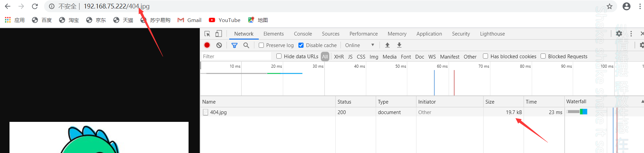Viewport: 644px width, 153px height.
Task: Uncheck the Disable cache checkbox
Action: (x=301, y=45)
